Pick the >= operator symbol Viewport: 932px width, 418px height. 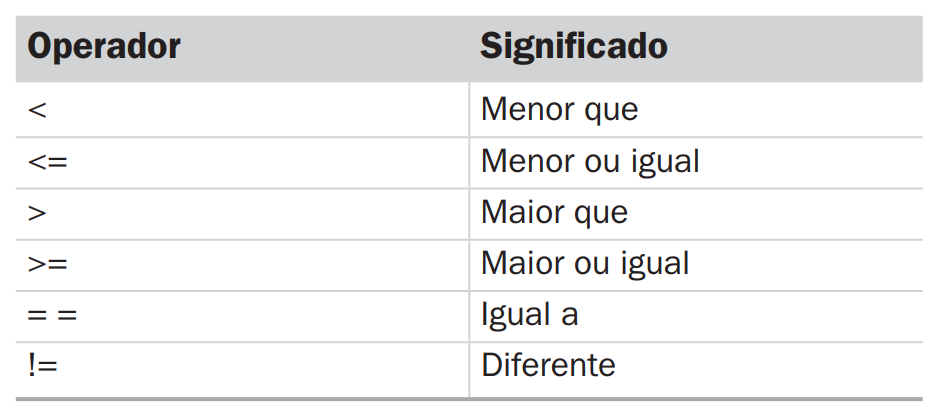point(47,265)
